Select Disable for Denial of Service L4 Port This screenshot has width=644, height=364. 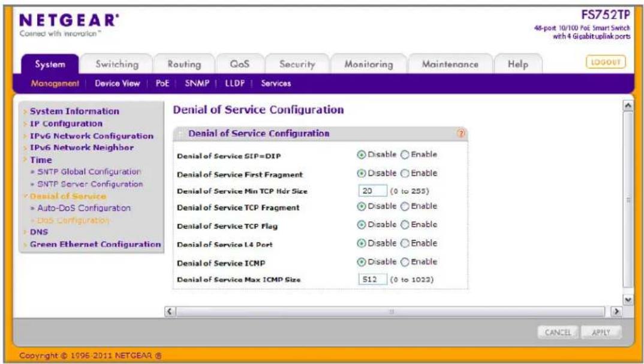tap(361, 243)
